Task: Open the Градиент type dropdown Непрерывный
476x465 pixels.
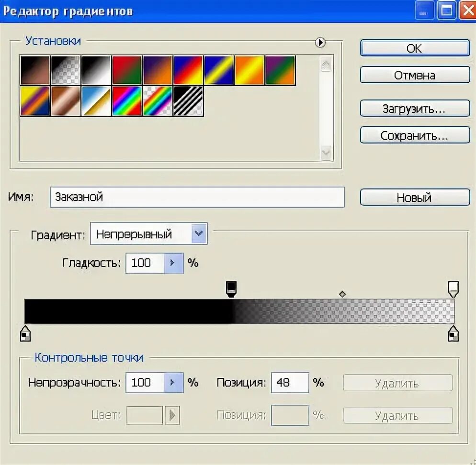Action: point(149,233)
